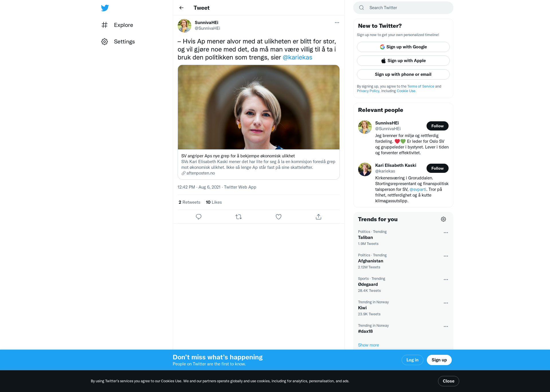
Task: Reply to the tweet via speech bubble icon
Action: coord(199,217)
